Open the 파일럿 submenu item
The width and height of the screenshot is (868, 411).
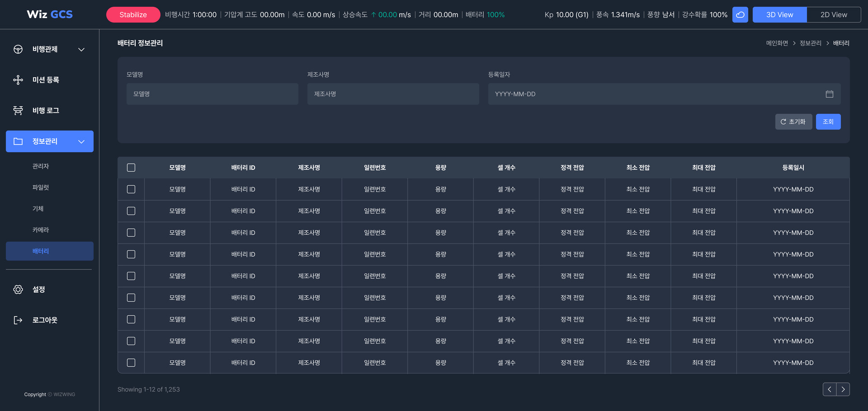[41, 187]
